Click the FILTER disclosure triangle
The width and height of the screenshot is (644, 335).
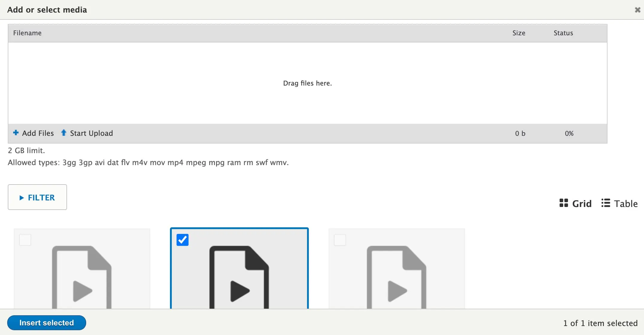tap(22, 198)
